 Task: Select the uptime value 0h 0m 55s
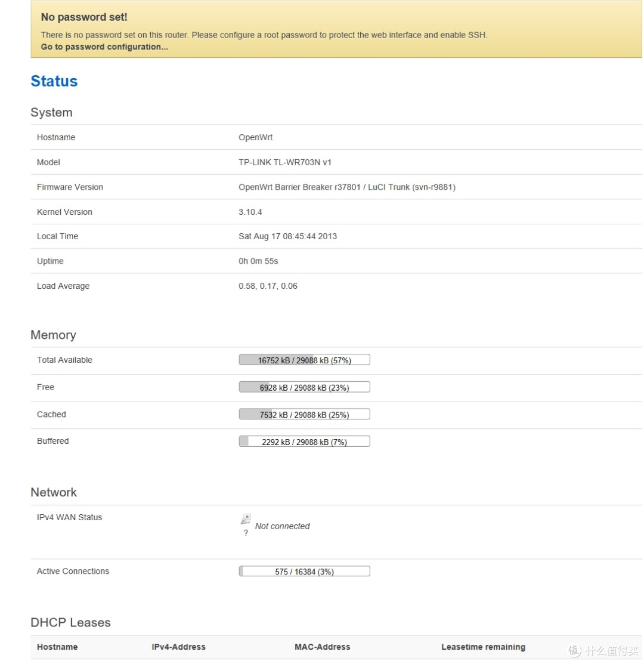(258, 261)
